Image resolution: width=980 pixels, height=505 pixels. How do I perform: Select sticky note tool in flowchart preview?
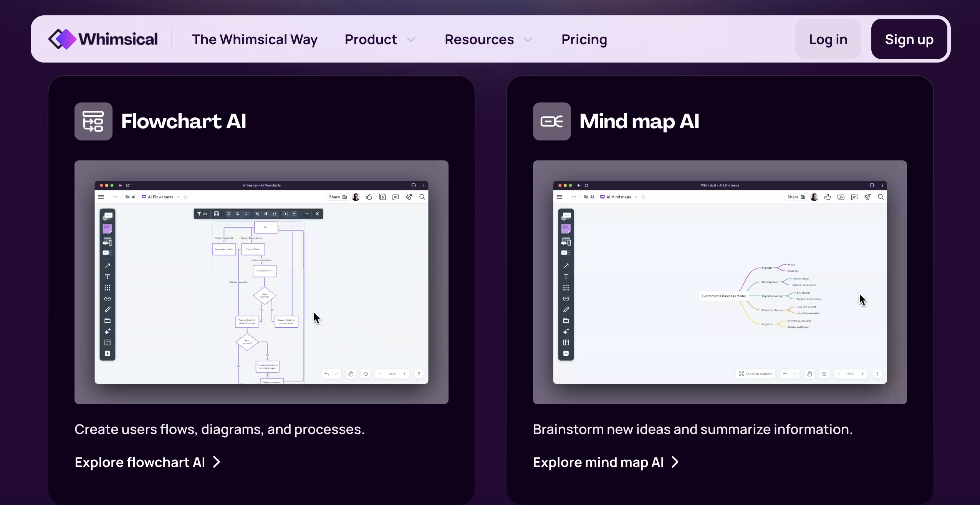pos(108,229)
